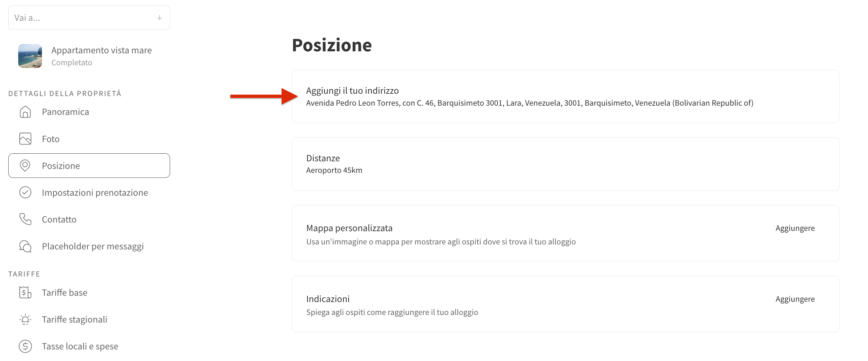868x361 pixels.
Task: Click the Contatto phone icon
Action: 25,219
